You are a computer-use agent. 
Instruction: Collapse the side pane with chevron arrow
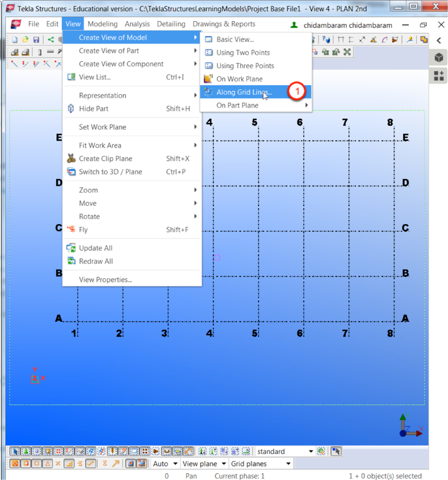point(439,40)
